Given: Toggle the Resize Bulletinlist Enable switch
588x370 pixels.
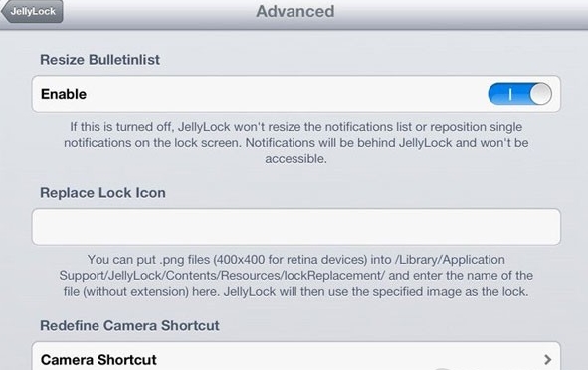Looking at the screenshot, I should click(519, 93).
